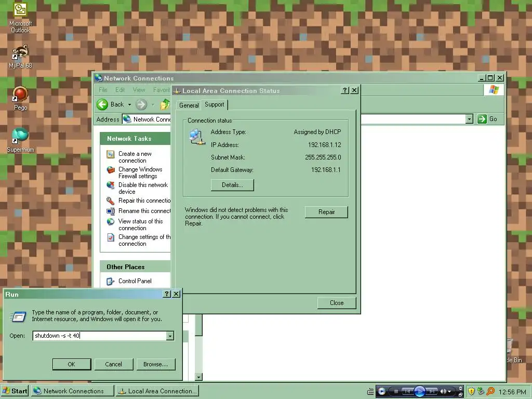Open the Favorites menu in Network Connections
This screenshot has width=532, height=399.
[162, 90]
